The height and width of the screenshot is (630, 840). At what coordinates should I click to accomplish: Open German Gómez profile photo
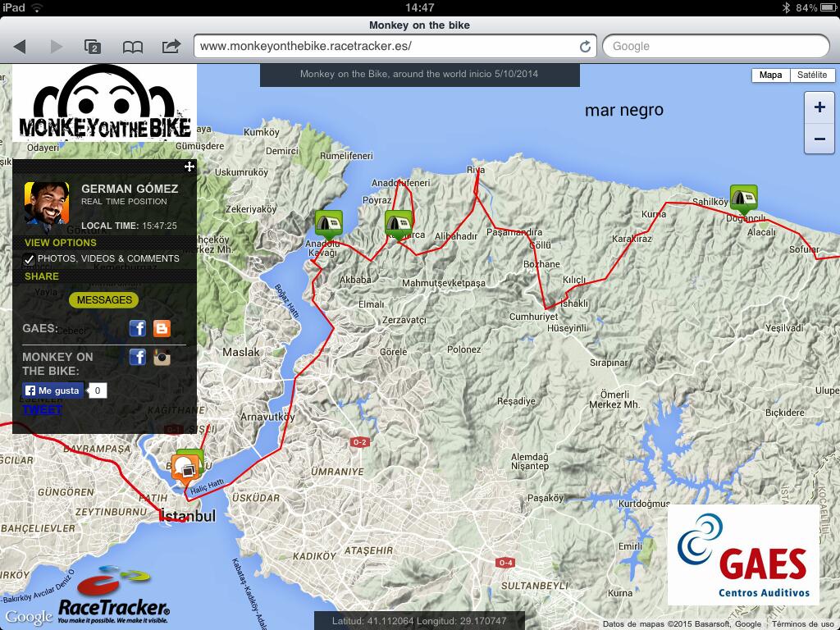click(47, 203)
